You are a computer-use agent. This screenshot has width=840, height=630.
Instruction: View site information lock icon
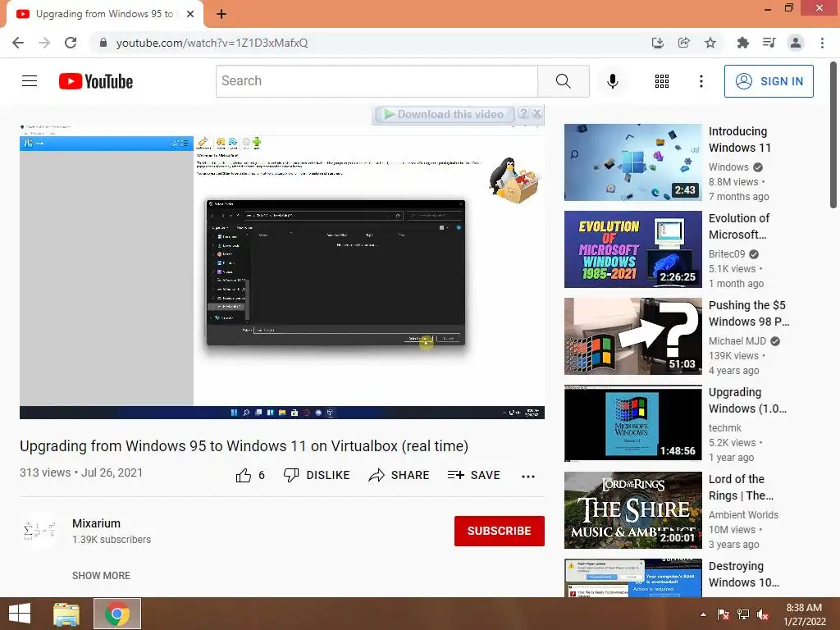tap(103, 43)
